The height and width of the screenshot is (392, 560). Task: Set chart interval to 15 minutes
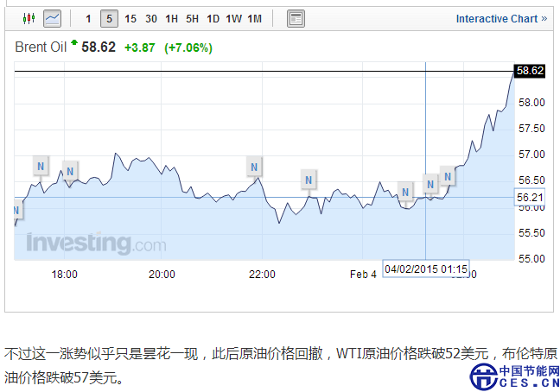(130, 18)
